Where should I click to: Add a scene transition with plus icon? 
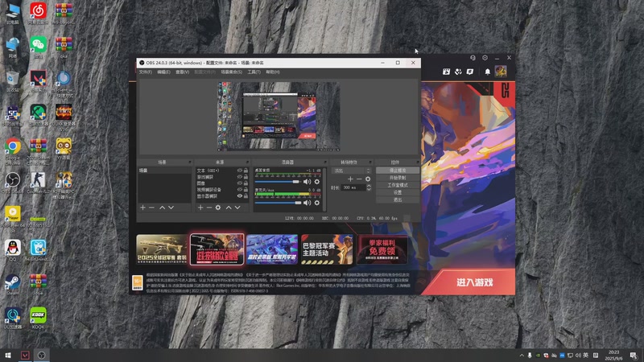350,179
